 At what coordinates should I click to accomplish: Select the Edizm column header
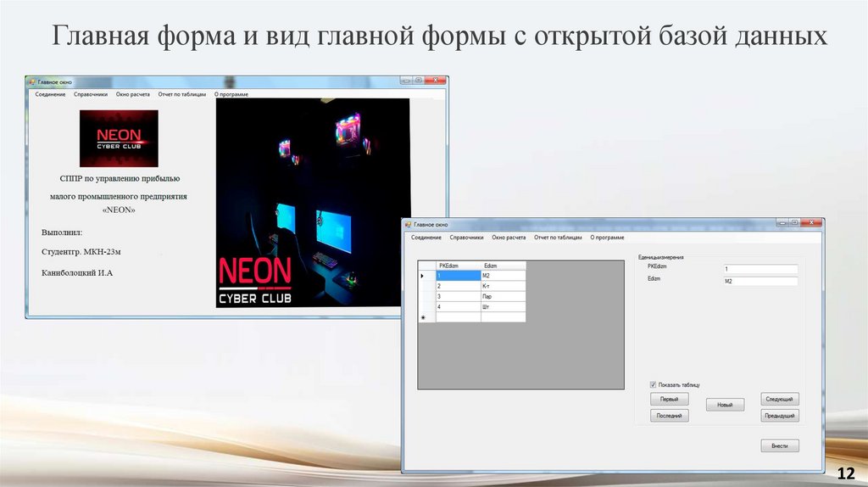504,266
